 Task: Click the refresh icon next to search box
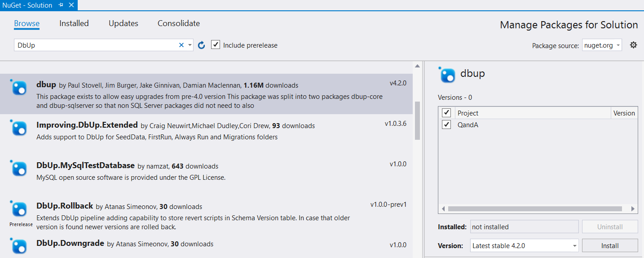(x=202, y=45)
